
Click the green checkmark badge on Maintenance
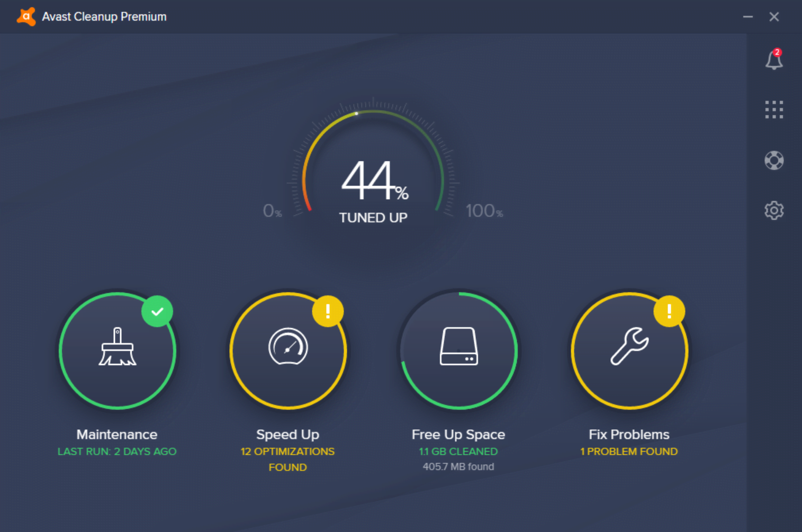157,311
